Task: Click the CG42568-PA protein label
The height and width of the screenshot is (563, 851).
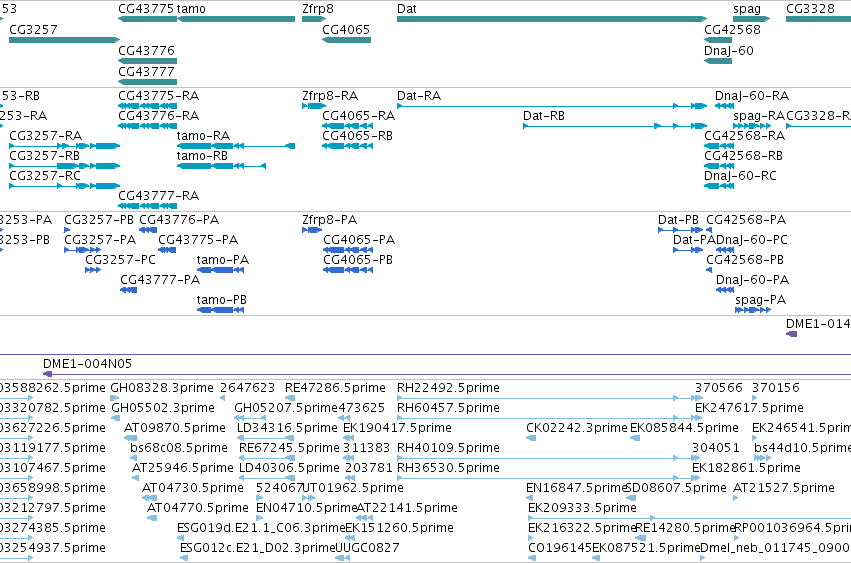Action: (x=746, y=220)
